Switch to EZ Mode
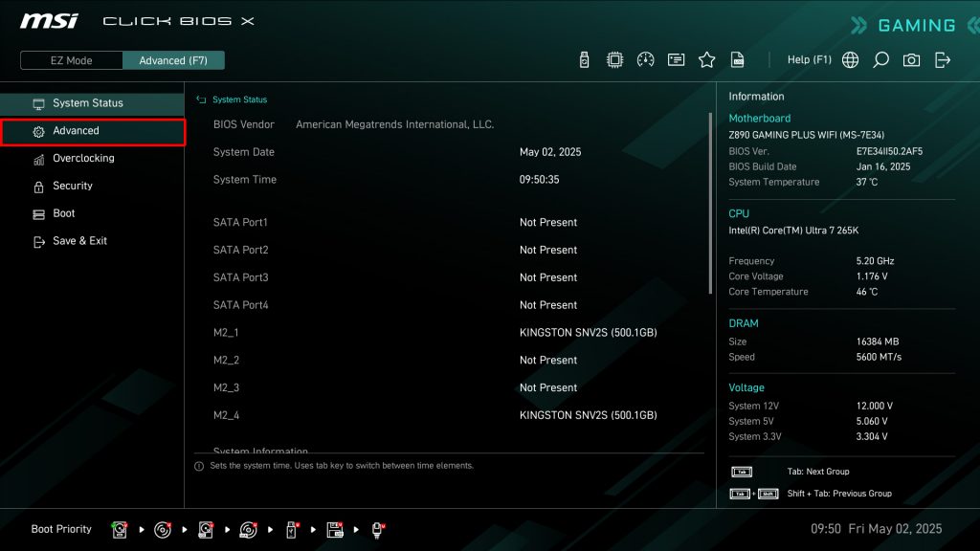 click(x=71, y=60)
